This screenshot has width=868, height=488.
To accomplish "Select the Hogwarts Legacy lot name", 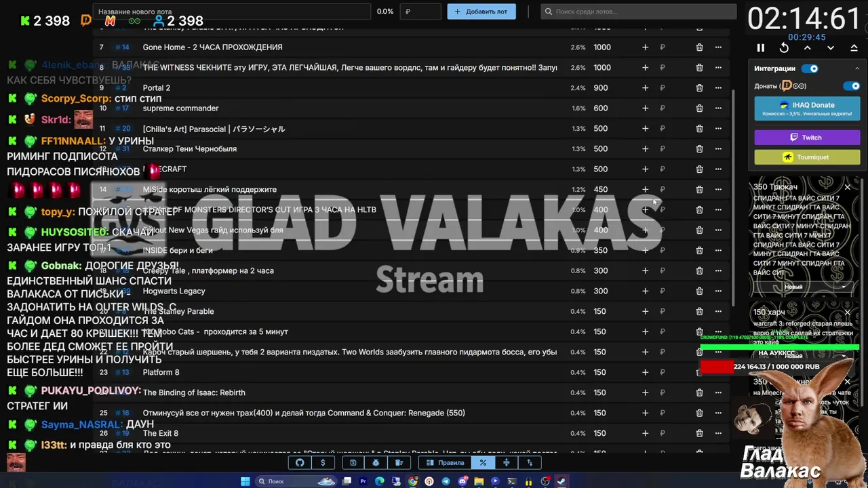I will click(174, 291).
